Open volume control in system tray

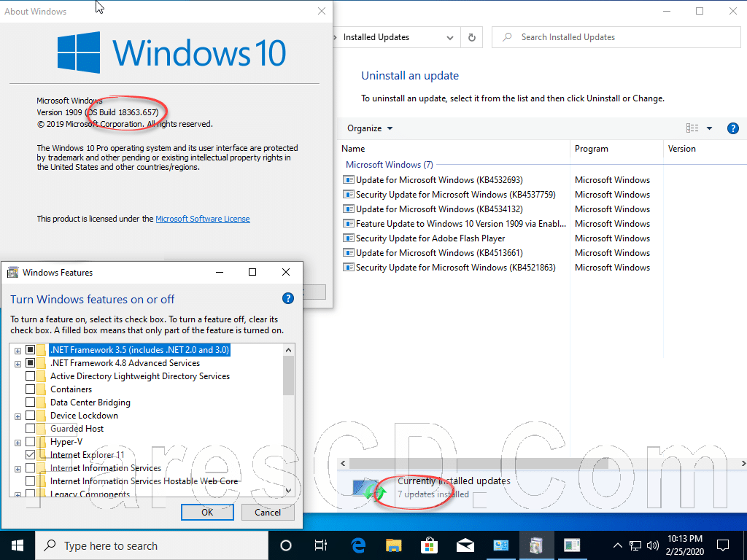pyautogui.click(x=653, y=545)
